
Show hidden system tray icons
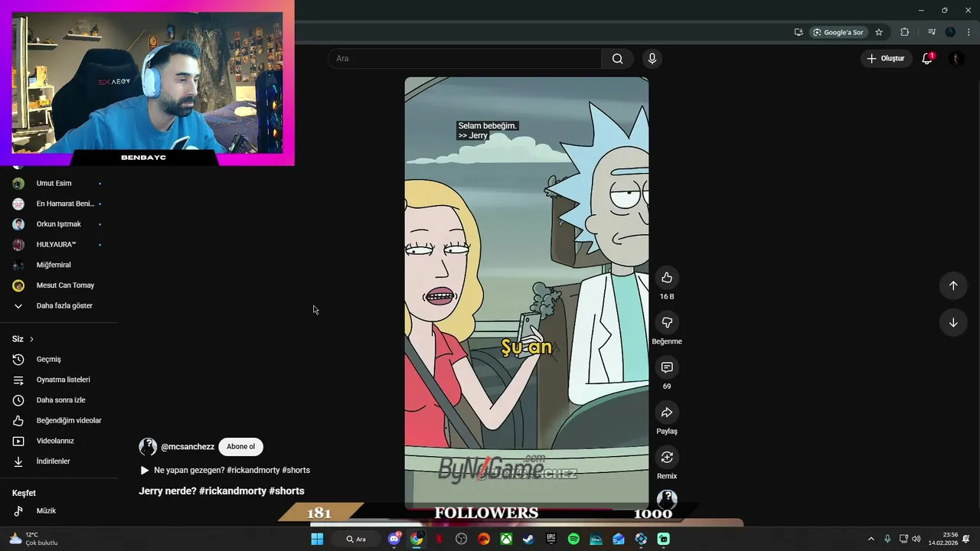point(871,540)
